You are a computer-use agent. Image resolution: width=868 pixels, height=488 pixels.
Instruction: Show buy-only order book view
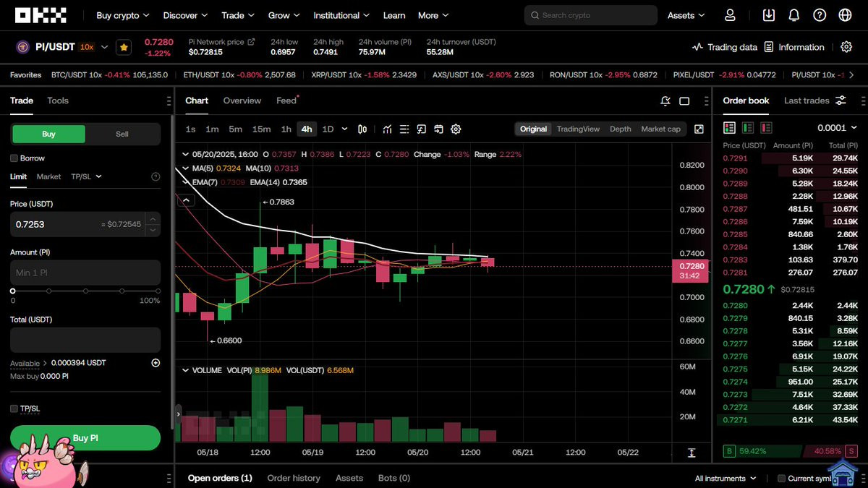tap(748, 127)
